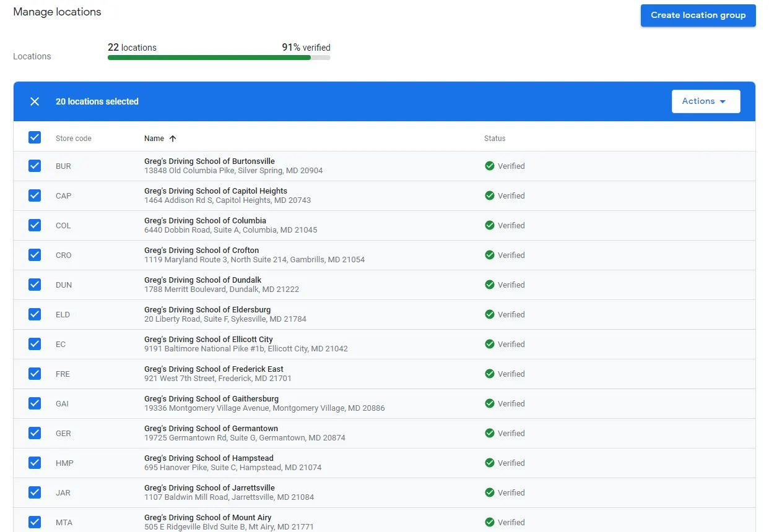Click the Verified check icon for Gaithersburg

tap(489, 403)
